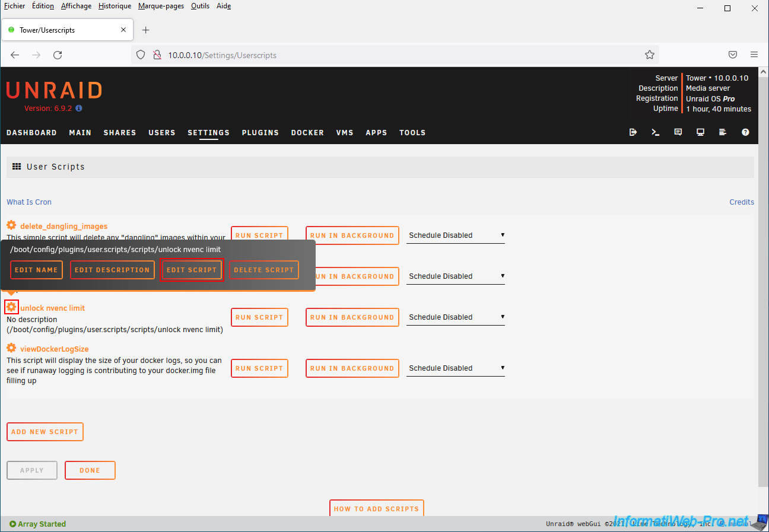Screen dimensions: 769x532
Task: Expand schedule dropdown for viewDockerLogSize
Action: (x=455, y=368)
